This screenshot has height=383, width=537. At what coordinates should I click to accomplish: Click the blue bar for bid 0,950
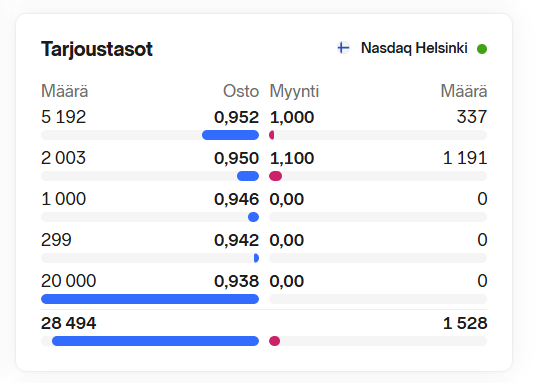[248, 176]
